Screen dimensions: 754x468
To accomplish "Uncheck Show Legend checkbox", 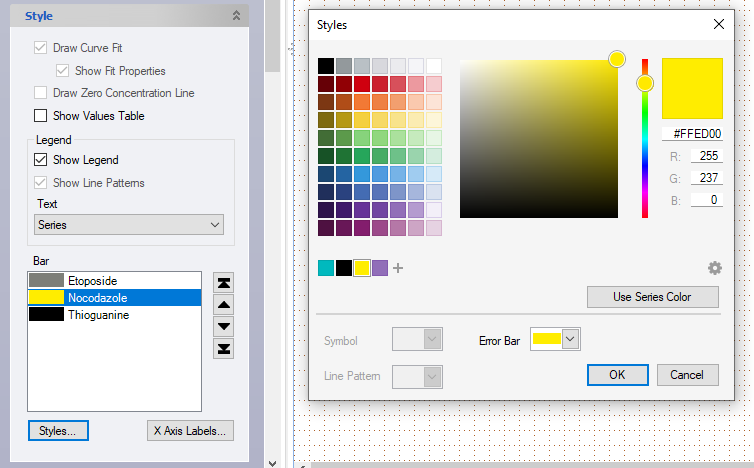I will pyautogui.click(x=41, y=160).
